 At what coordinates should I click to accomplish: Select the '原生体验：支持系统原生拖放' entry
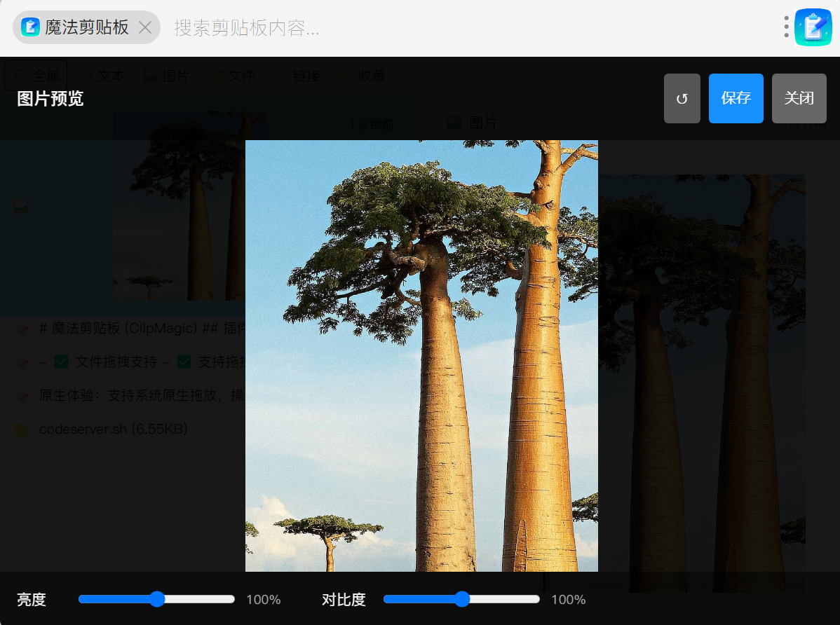tap(129, 395)
